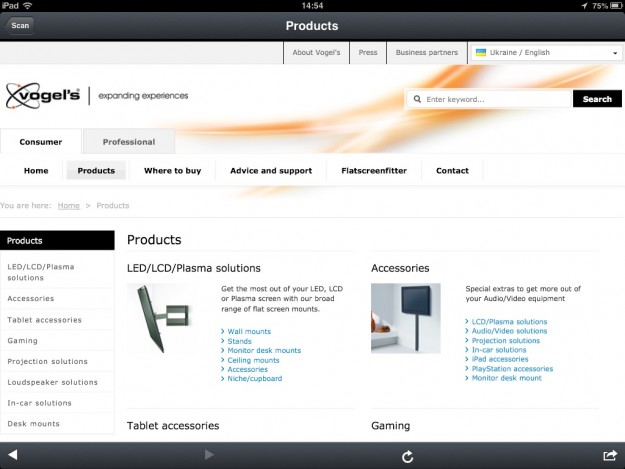Open the share icon in bottom toolbar

[610, 456]
